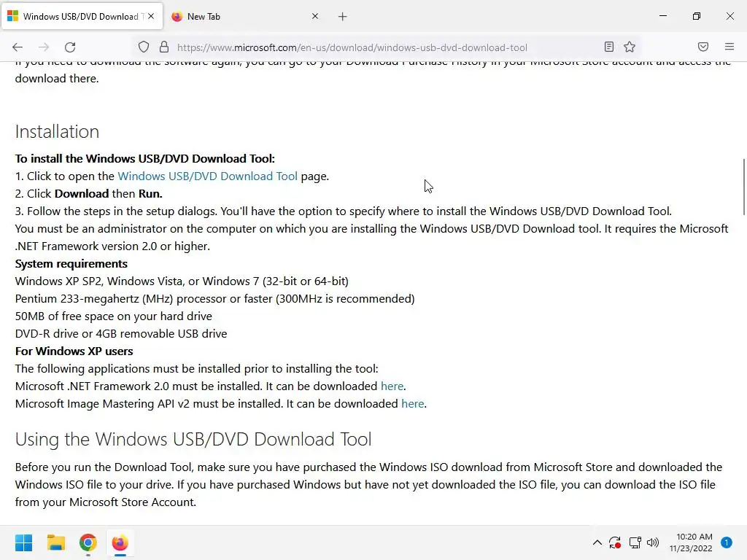Close the New Tab tab
The image size is (747, 560).
coord(315,16)
